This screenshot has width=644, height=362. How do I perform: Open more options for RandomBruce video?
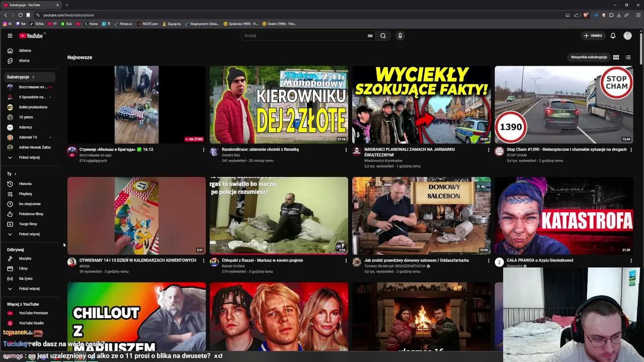[346, 150]
